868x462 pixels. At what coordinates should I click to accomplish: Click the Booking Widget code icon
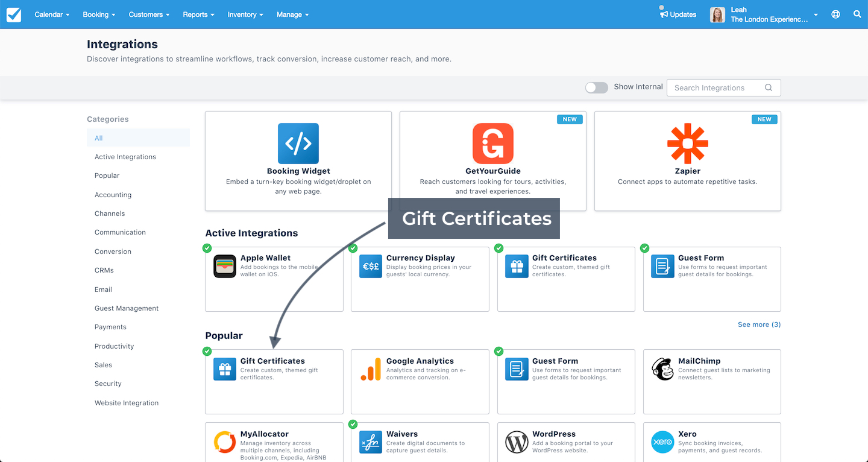(x=298, y=144)
